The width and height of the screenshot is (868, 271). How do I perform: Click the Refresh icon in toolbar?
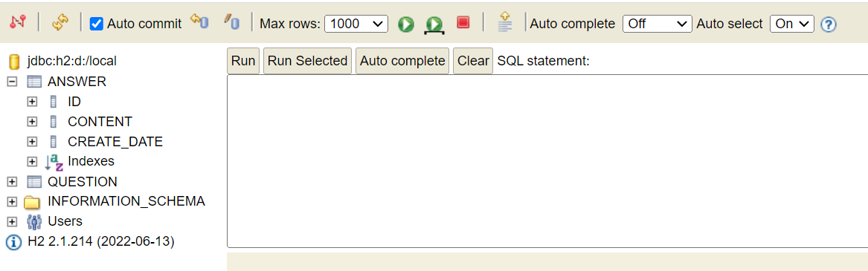(x=60, y=23)
